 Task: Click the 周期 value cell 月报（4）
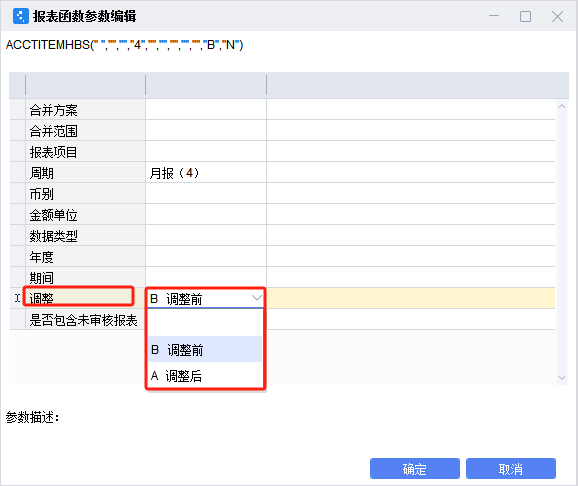(x=206, y=173)
